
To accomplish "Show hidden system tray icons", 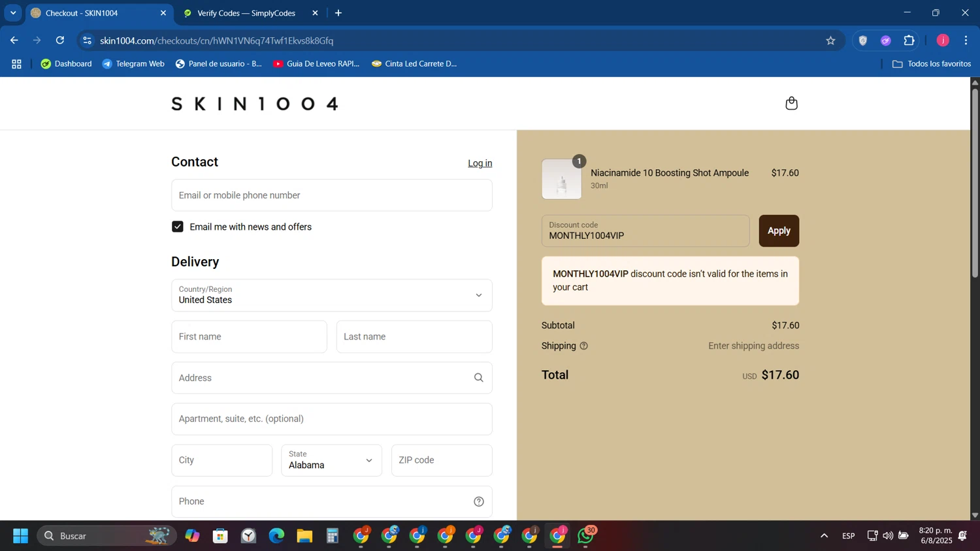I will click(x=824, y=536).
